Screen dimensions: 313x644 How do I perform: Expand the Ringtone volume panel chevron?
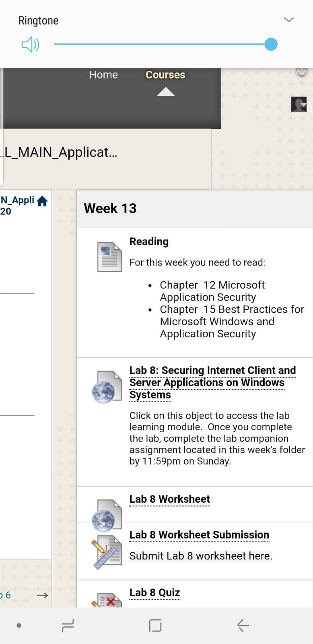(288, 20)
